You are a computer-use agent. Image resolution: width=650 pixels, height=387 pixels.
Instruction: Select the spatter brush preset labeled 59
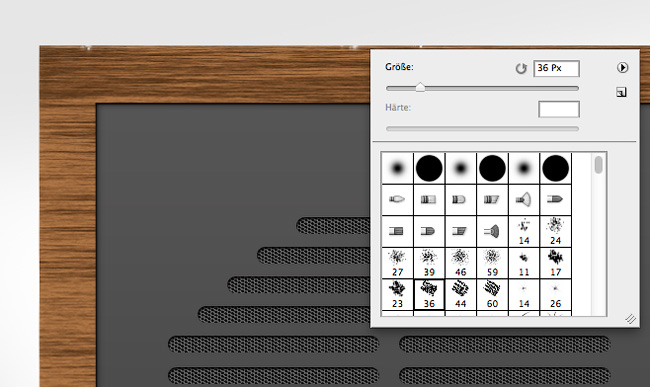pyautogui.click(x=492, y=263)
